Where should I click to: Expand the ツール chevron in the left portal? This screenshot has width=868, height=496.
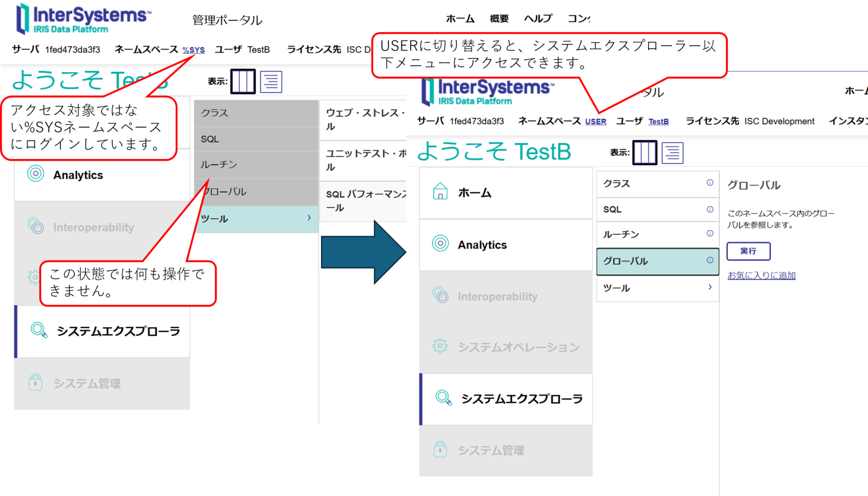[309, 218]
